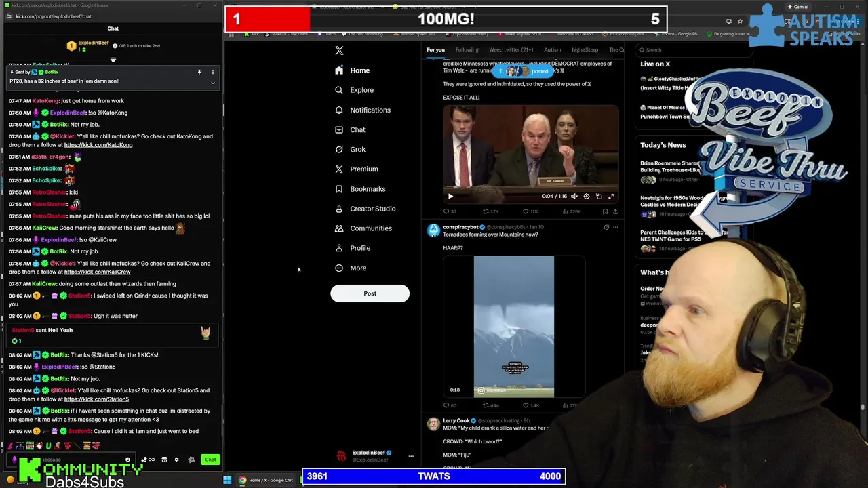Switch to the Autism tab
Viewport: 868px width, 488px height.
click(x=552, y=49)
